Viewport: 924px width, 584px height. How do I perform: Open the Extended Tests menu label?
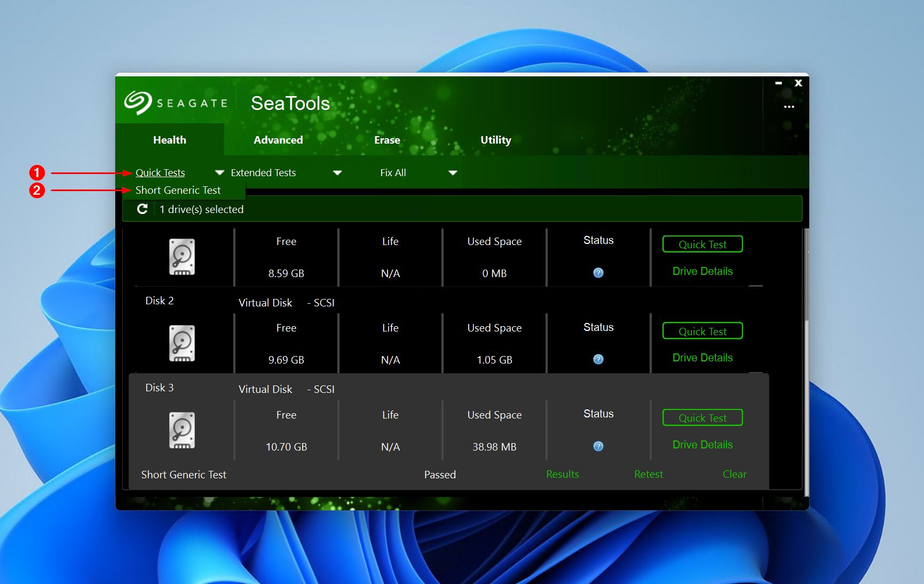click(263, 172)
